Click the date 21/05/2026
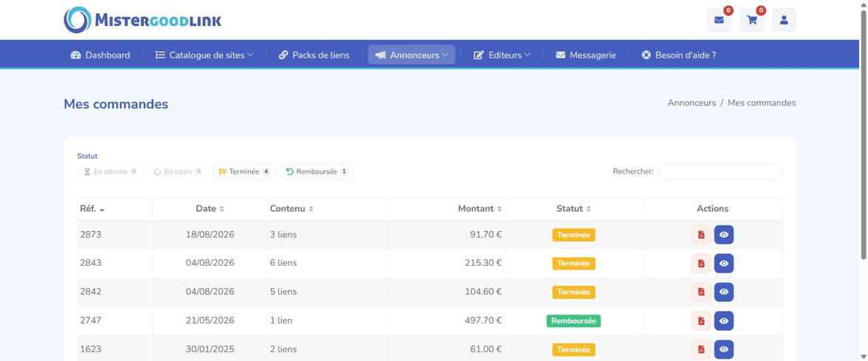The width and height of the screenshot is (868, 361). click(210, 320)
